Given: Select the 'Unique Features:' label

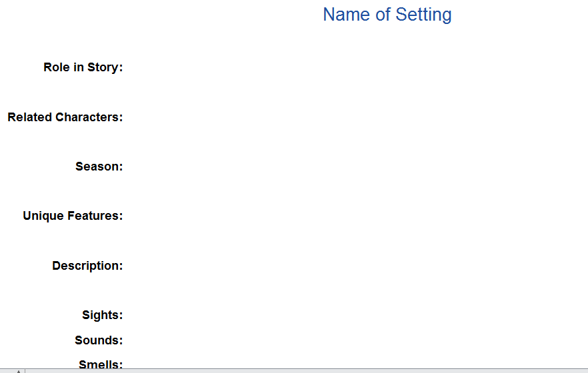Looking at the screenshot, I should click(73, 216).
